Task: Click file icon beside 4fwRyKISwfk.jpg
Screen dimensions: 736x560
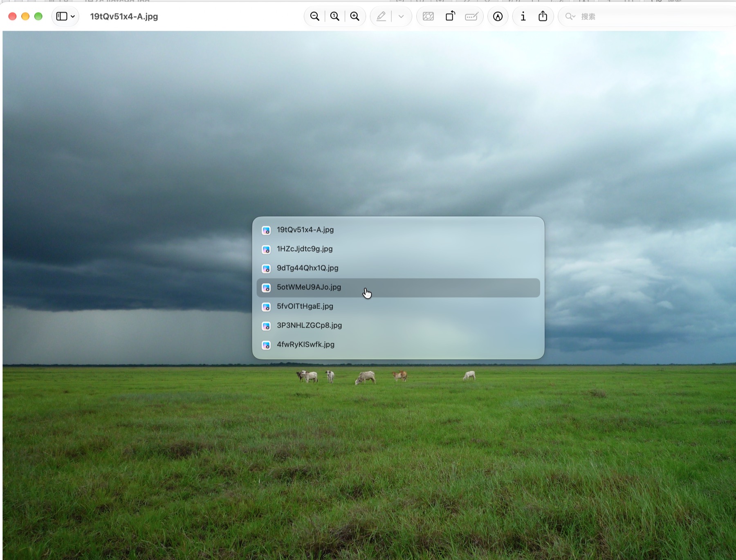Action: pos(266,345)
